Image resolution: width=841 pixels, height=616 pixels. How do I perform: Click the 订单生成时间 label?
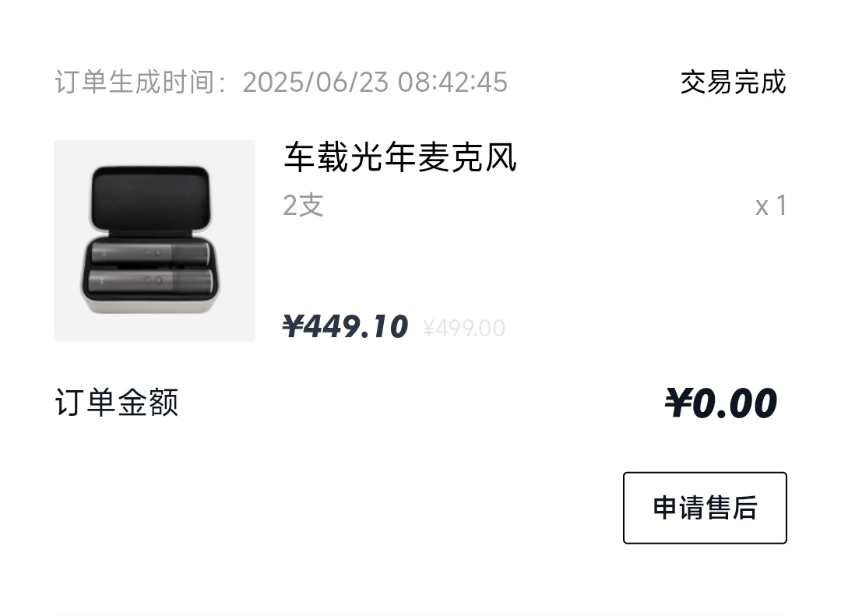pos(135,82)
